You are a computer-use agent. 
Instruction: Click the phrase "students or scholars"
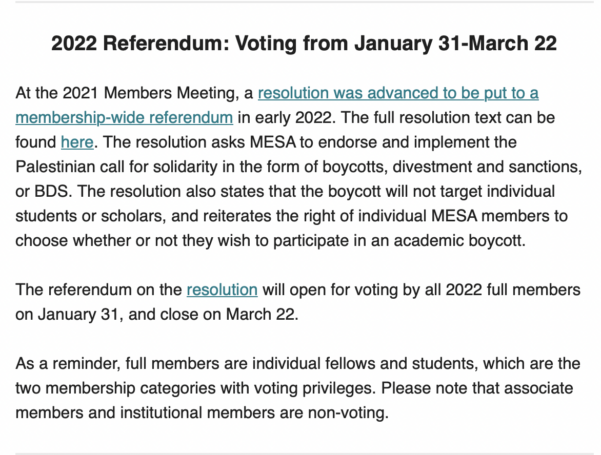tap(90, 216)
